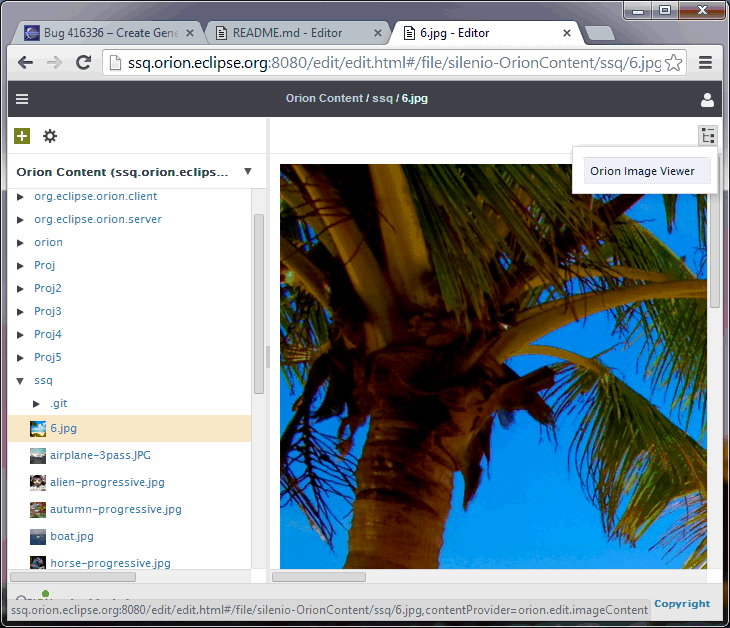Expand the Proj3 folder arrow
This screenshot has height=628, width=730.
(20, 312)
